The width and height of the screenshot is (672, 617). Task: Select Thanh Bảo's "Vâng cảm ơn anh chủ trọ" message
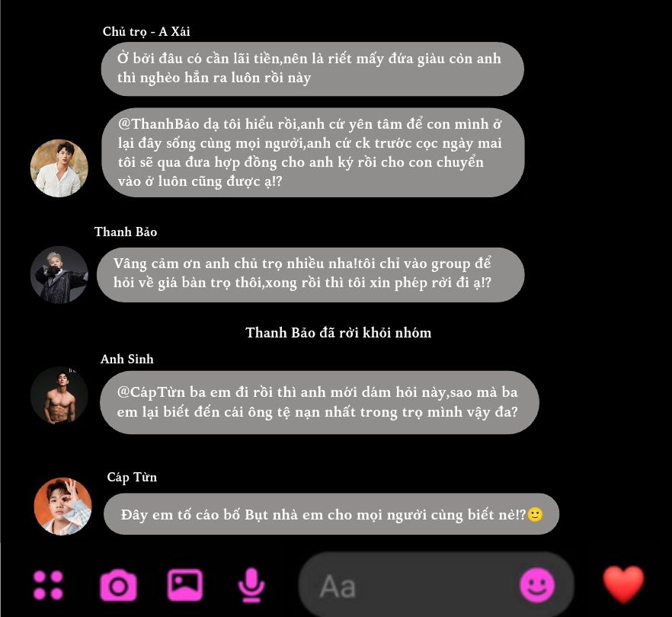tap(310, 275)
